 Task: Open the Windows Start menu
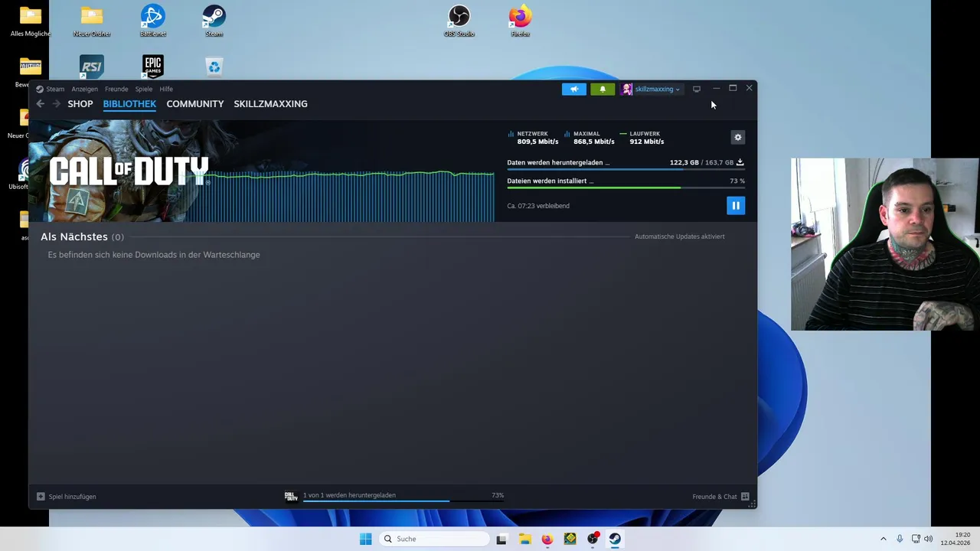pyautogui.click(x=365, y=539)
